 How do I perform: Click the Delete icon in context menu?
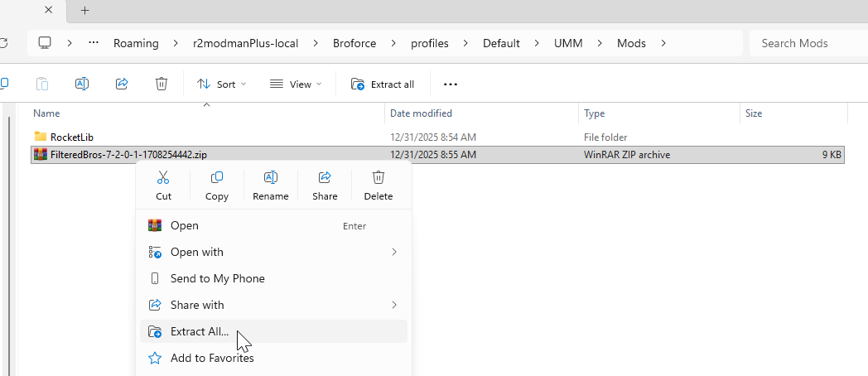pyautogui.click(x=379, y=185)
